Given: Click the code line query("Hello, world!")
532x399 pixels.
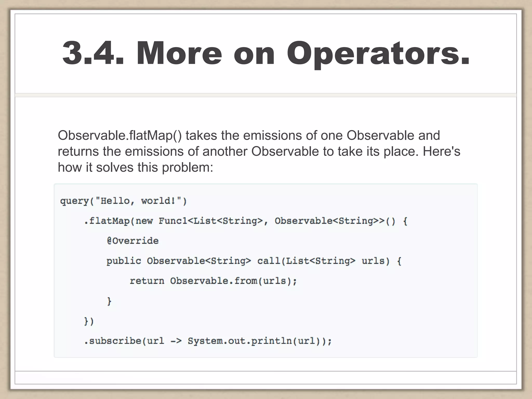Looking at the screenshot, I should (x=123, y=201).
